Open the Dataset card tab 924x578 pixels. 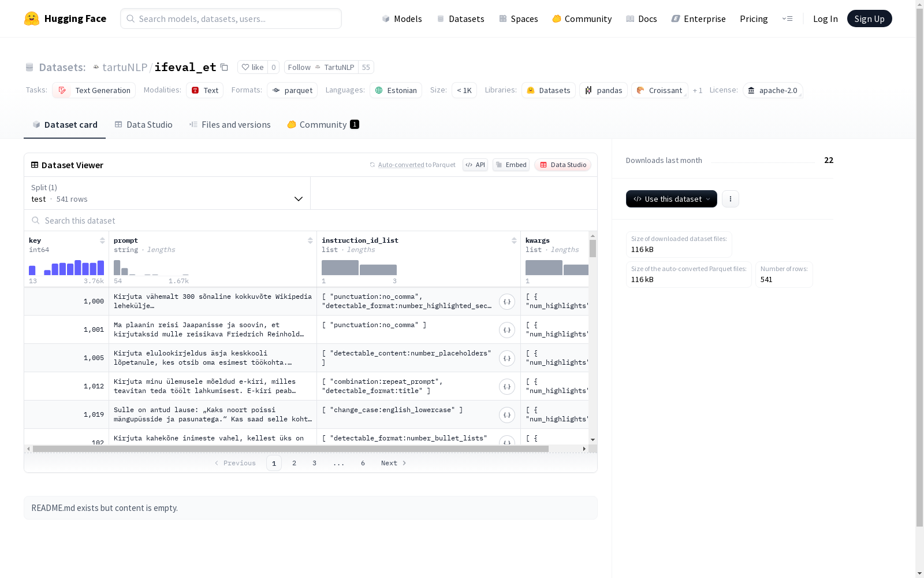[x=65, y=124]
